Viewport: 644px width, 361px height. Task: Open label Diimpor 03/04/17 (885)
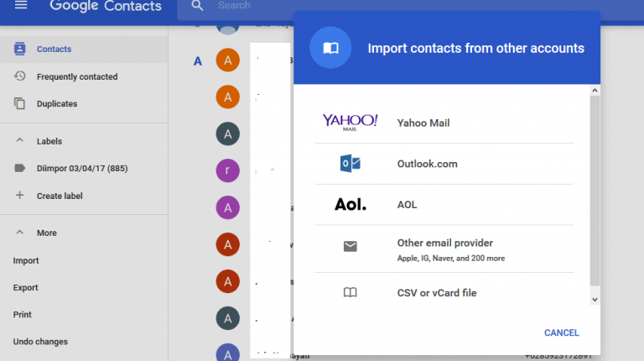click(82, 168)
